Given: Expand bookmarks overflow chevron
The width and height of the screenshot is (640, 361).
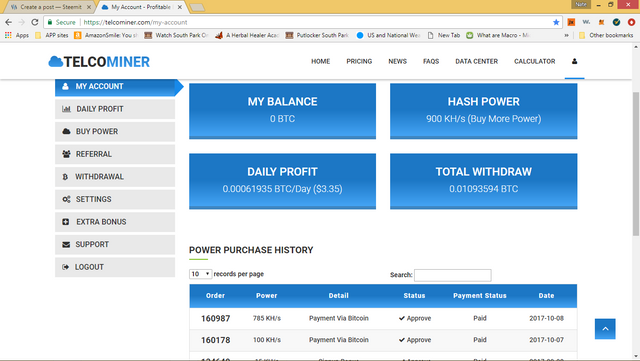Looking at the screenshot, I should (567, 35).
